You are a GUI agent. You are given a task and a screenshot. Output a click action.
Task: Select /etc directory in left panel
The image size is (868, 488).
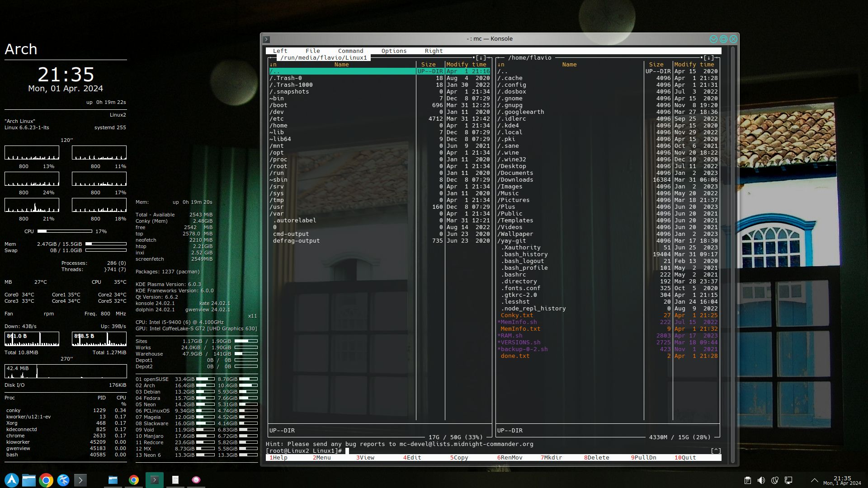380,119
